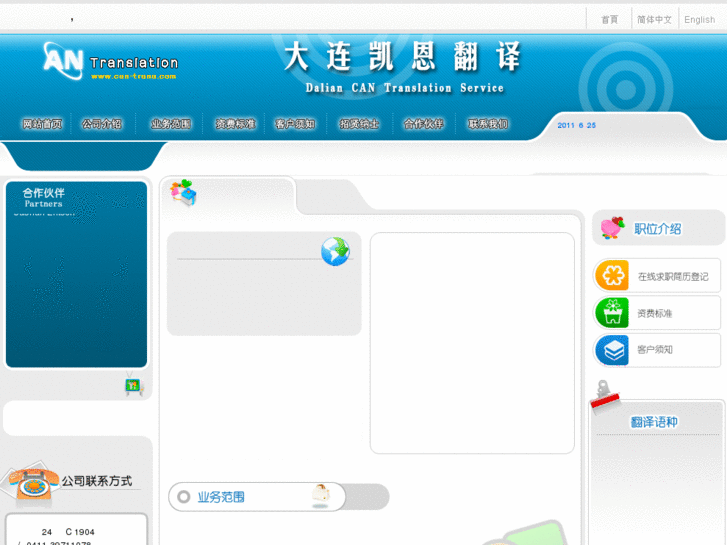Click the CAN Translation logo
Screen dimensions: 727x545
tap(110, 61)
